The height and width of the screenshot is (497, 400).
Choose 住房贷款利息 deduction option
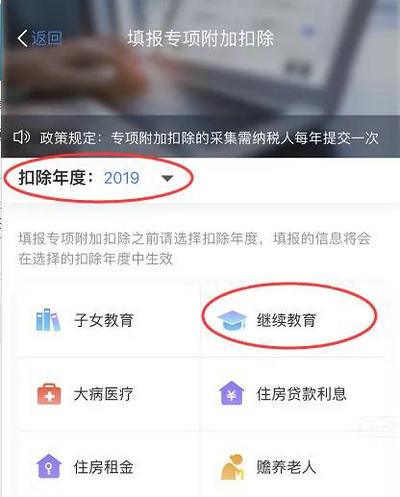pyautogui.click(x=301, y=394)
